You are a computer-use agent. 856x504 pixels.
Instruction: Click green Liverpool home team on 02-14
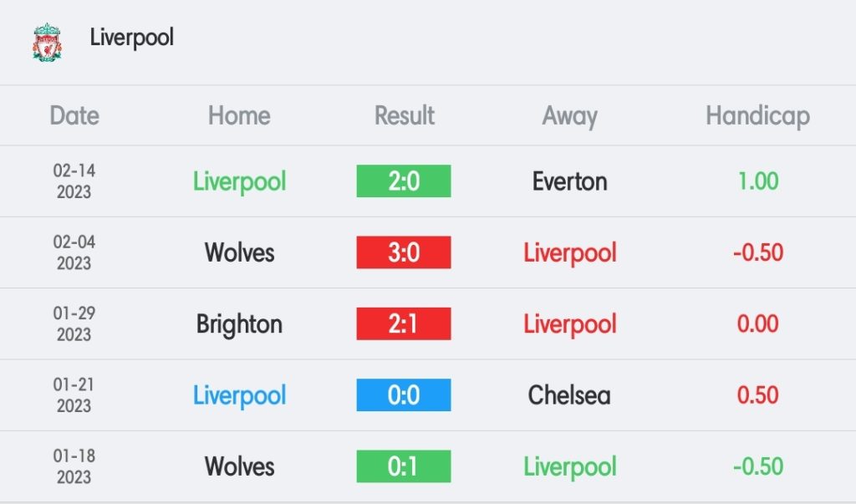coord(239,182)
